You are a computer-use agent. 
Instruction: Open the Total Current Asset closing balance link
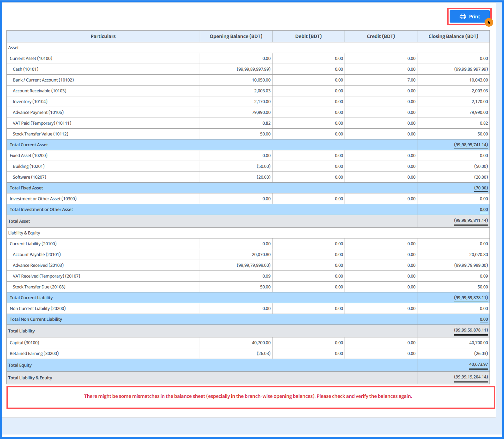pos(471,144)
